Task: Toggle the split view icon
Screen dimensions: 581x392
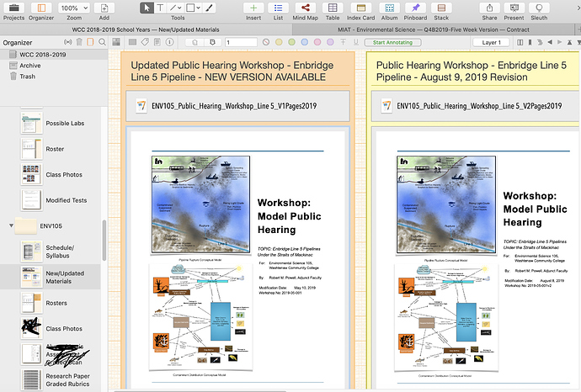Action: pyautogui.click(x=520, y=42)
